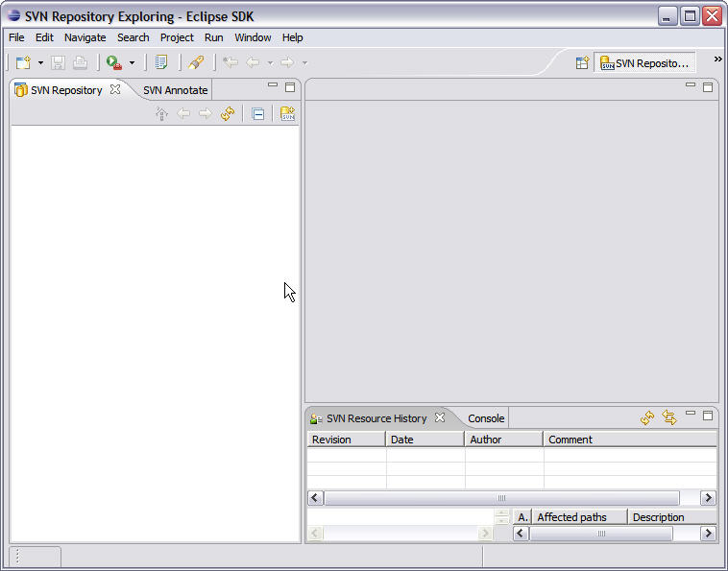Click the Affected paths scrollbar thumb
The height and width of the screenshot is (571, 728).
tap(601, 534)
